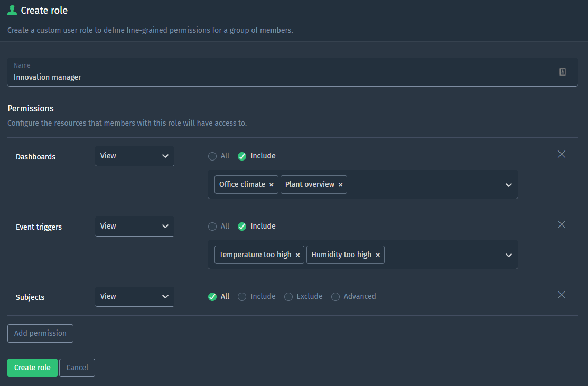Screen dimensions: 588x386
Task: Remove the "Temperature too high" trigger tag
Action: [297, 255]
